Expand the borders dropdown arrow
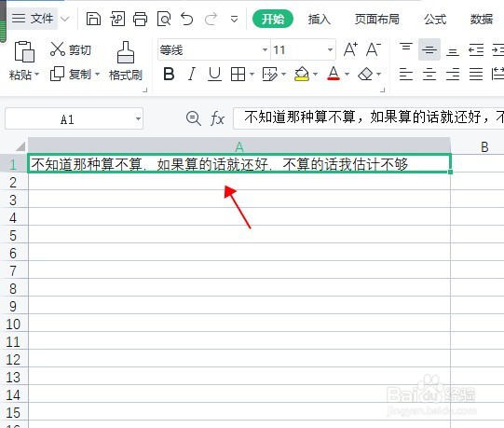 click(x=252, y=75)
